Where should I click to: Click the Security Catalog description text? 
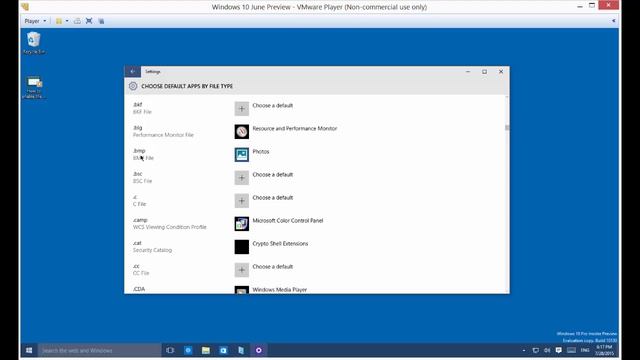(152, 250)
